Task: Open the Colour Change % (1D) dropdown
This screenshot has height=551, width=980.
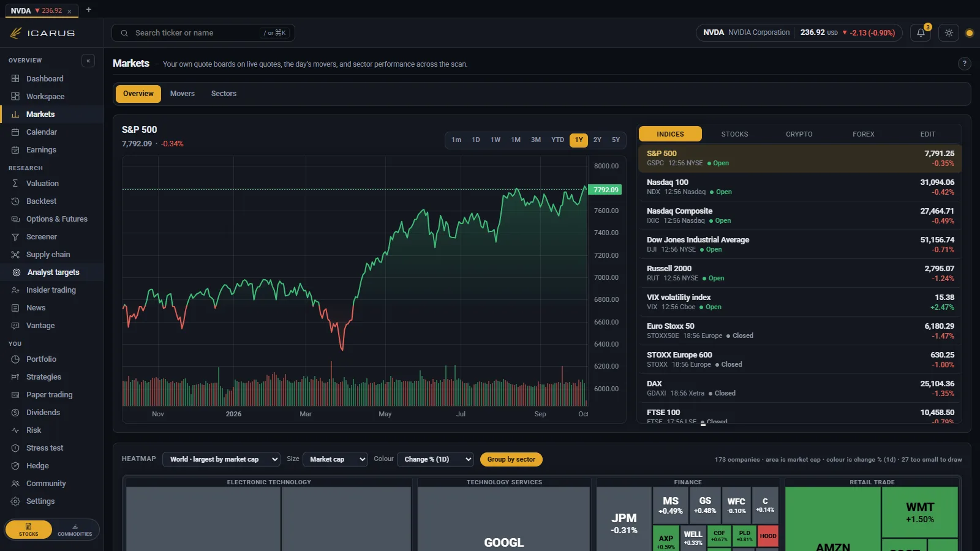Action: [435, 459]
